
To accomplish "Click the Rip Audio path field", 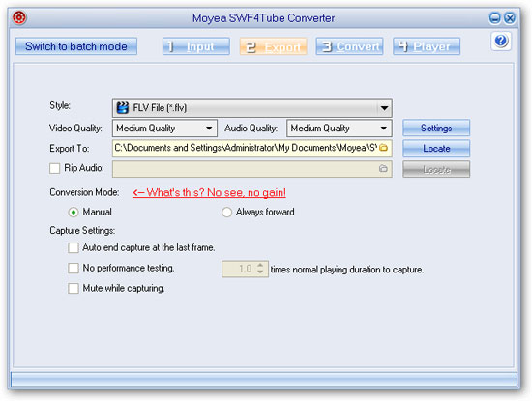I will point(252,169).
